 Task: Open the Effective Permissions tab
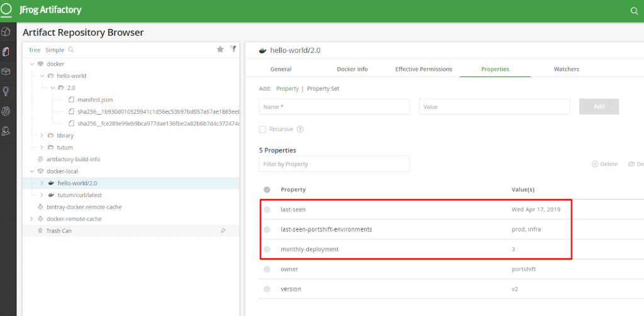[423, 69]
